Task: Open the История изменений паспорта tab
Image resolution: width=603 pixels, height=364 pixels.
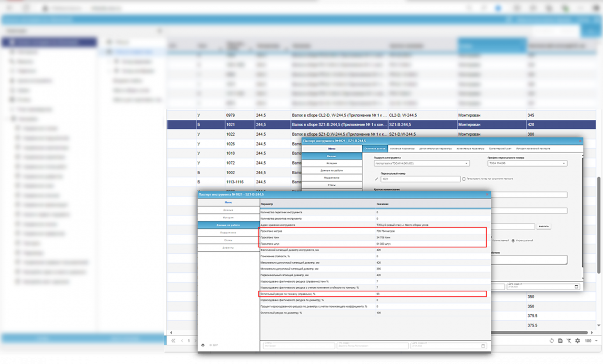Action: (533, 148)
